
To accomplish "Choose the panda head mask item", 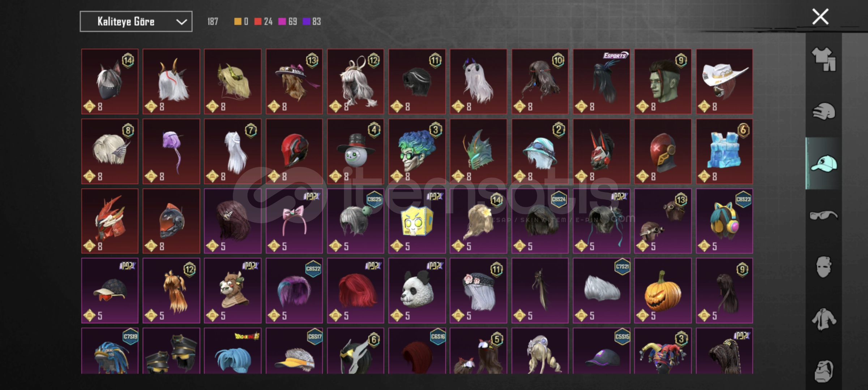I will pyautogui.click(x=417, y=290).
